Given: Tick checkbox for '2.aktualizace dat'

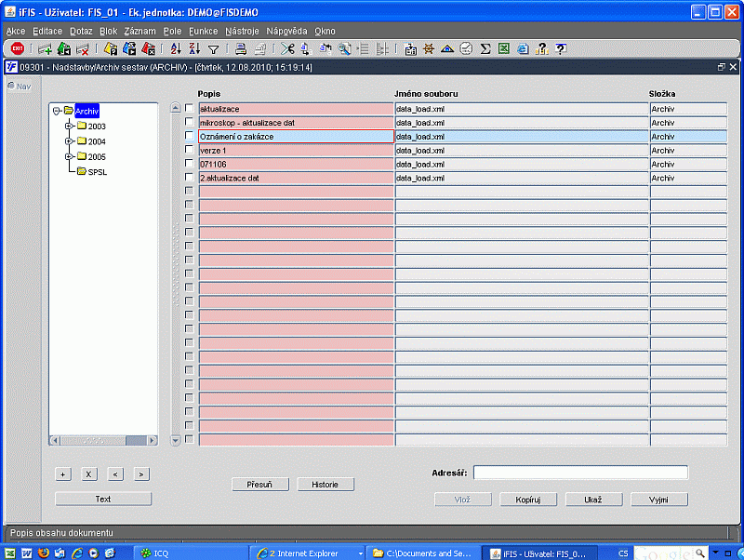Looking at the screenshot, I should (x=190, y=177).
